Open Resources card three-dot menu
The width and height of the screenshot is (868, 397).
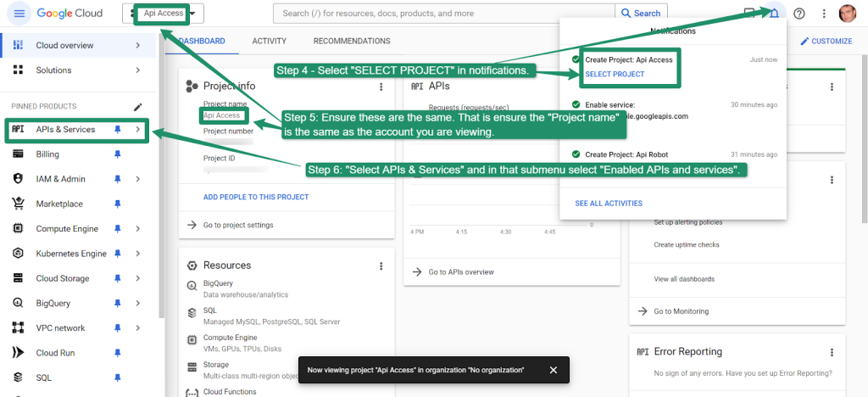(x=381, y=266)
